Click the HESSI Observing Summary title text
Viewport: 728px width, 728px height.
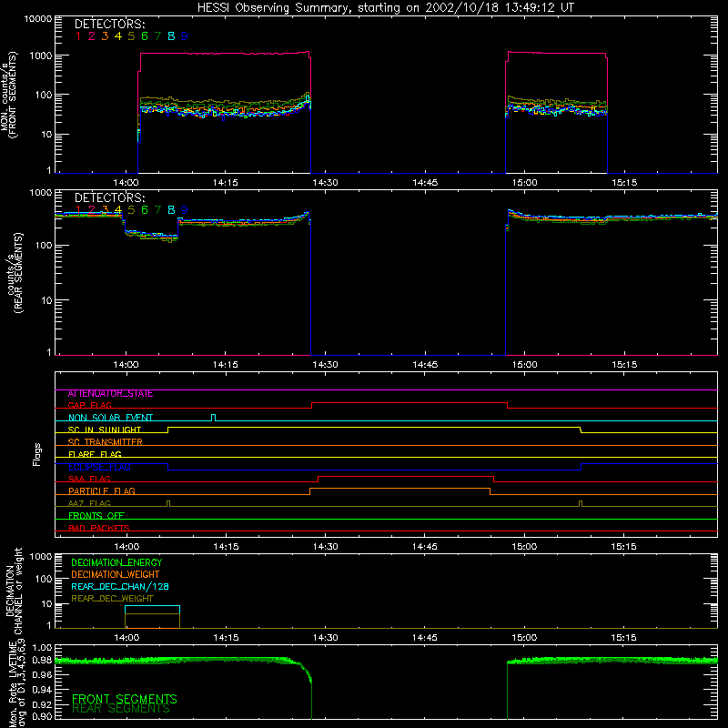(386, 8)
